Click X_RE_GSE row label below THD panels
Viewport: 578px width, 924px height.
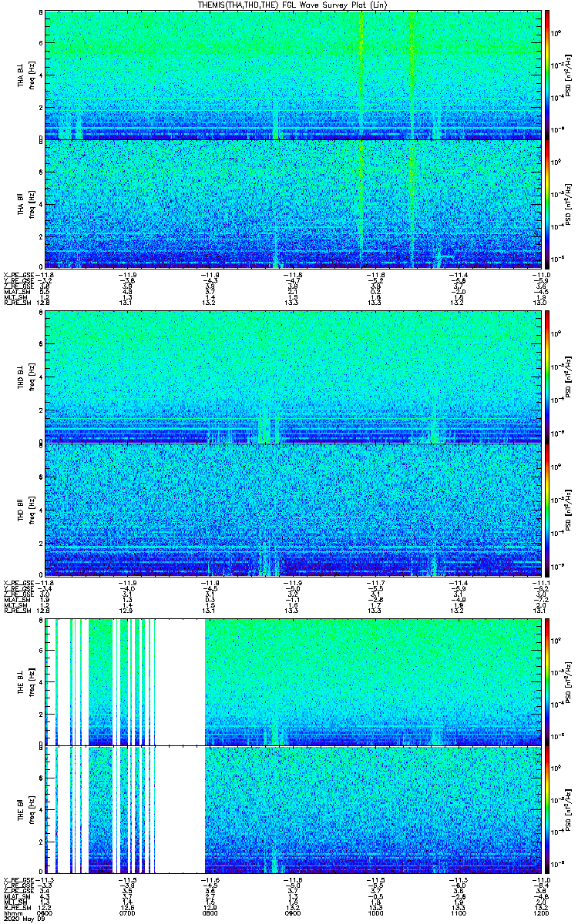point(19,581)
